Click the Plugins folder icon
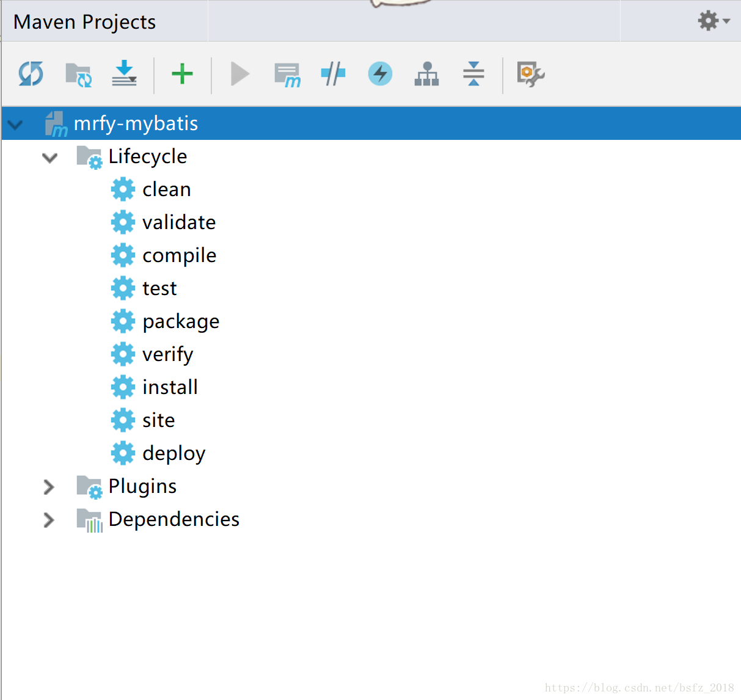The width and height of the screenshot is (741, 700). click(89, 487)
